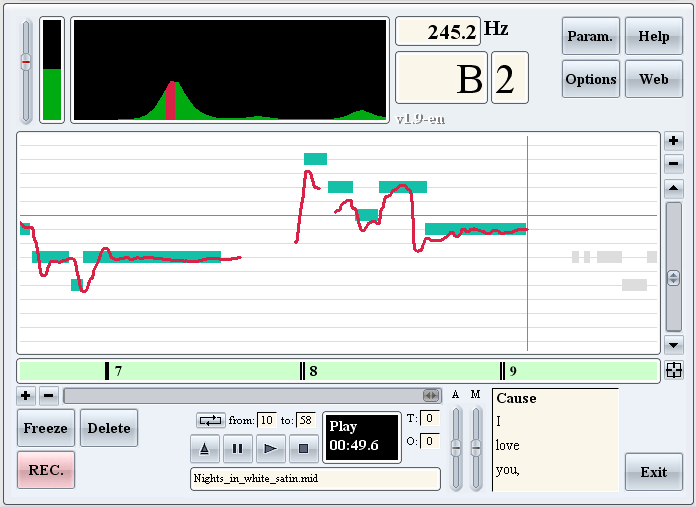Image resolution: width=696 pixels, height=507 pixels.
Task: Zoom in the timeline horizontally with plus
Action: [26, 396]
